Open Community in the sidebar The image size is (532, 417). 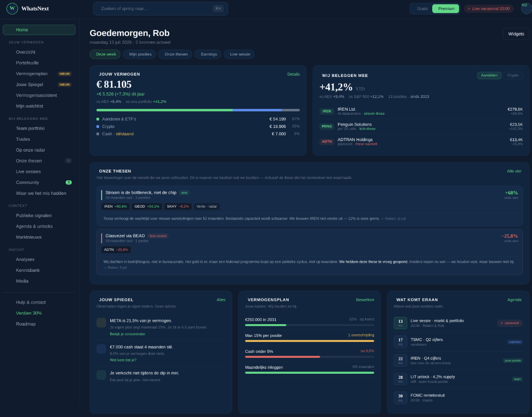pos(39,183)
